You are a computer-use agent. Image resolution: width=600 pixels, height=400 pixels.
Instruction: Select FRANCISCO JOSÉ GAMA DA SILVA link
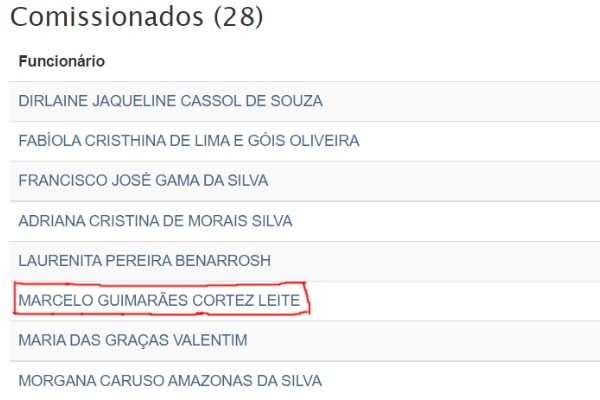[143, 180]
